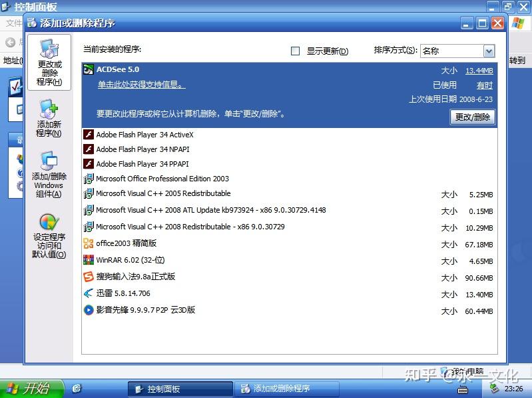
Task: Click the 13.44MB size link
Action: (x=479, y=71)
